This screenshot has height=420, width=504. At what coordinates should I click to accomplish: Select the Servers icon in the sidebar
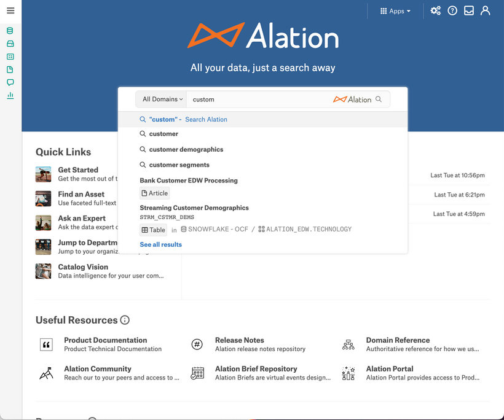click(9, 43)
